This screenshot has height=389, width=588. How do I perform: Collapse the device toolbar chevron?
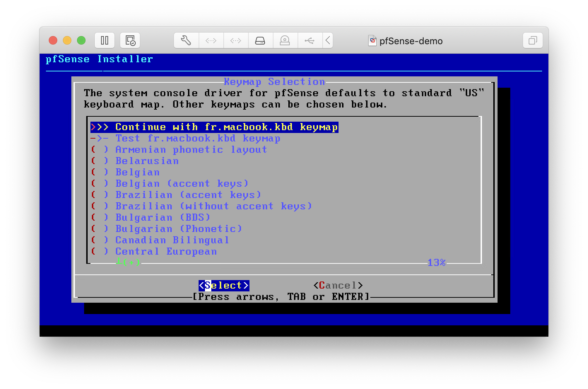pyautogui.click(x=328, y=41)
